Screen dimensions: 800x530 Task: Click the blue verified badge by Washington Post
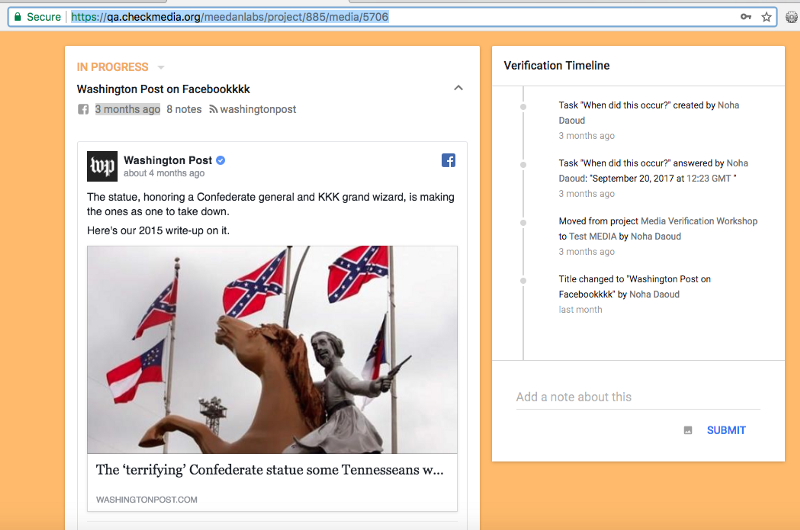click(220, 160)
